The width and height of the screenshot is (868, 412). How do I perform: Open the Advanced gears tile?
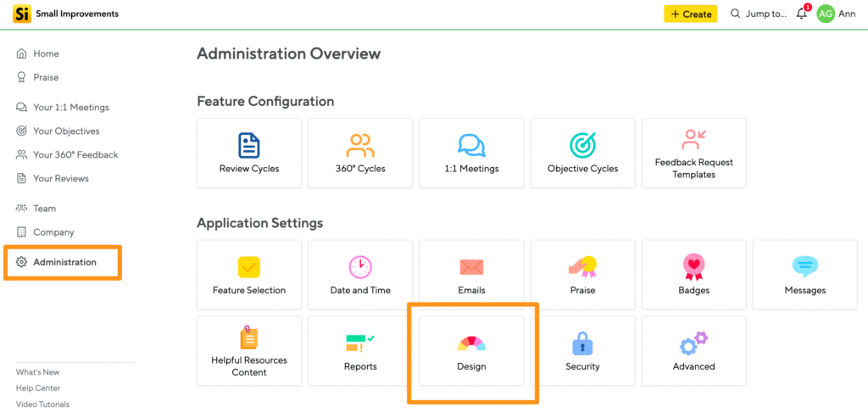click(x=693, y=351)
